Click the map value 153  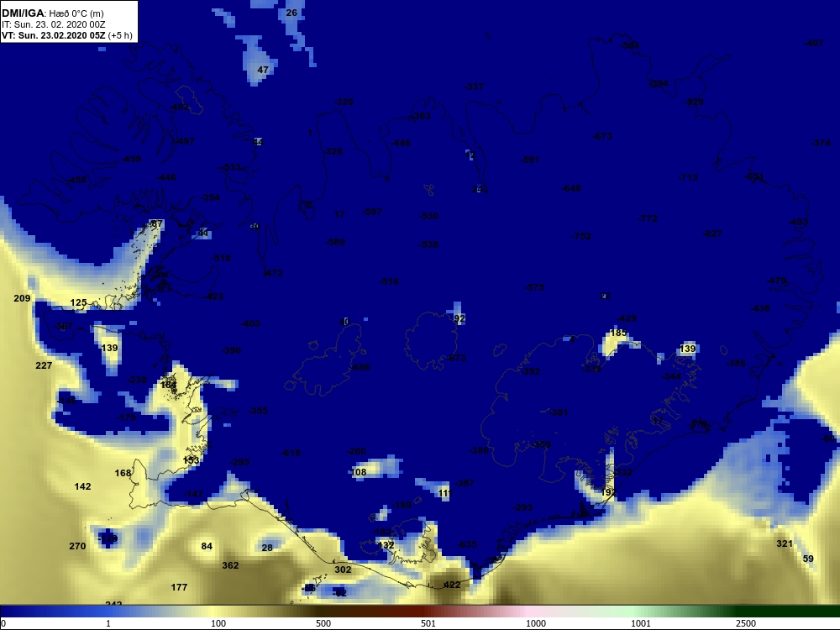click(x=191, y=460)
